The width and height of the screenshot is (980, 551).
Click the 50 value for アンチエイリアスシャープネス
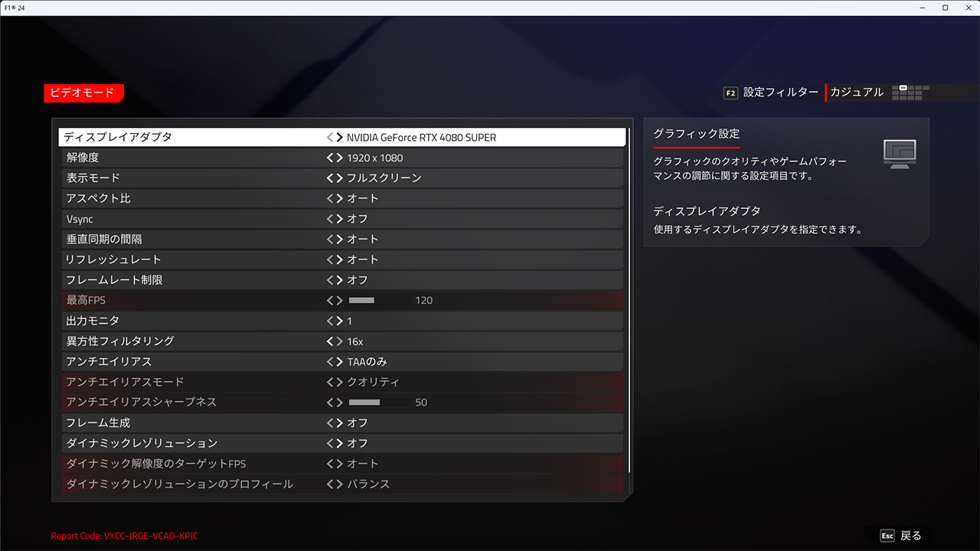(421, 403)
